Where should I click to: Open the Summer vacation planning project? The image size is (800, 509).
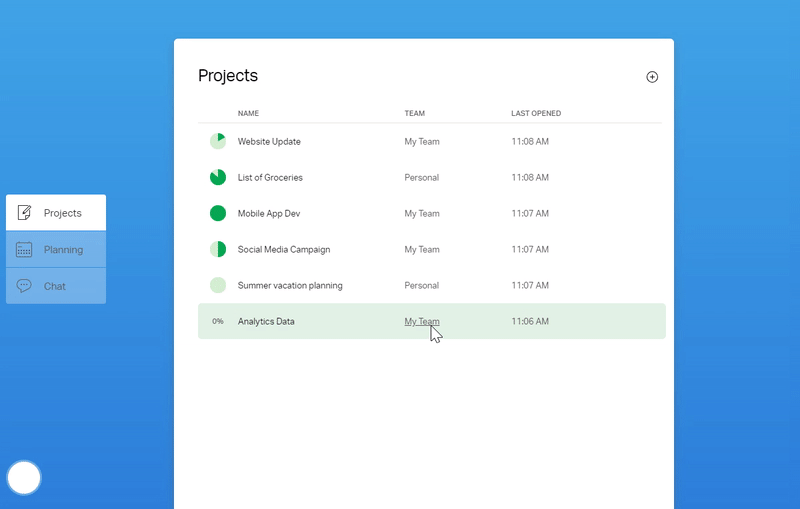[290, 286]
